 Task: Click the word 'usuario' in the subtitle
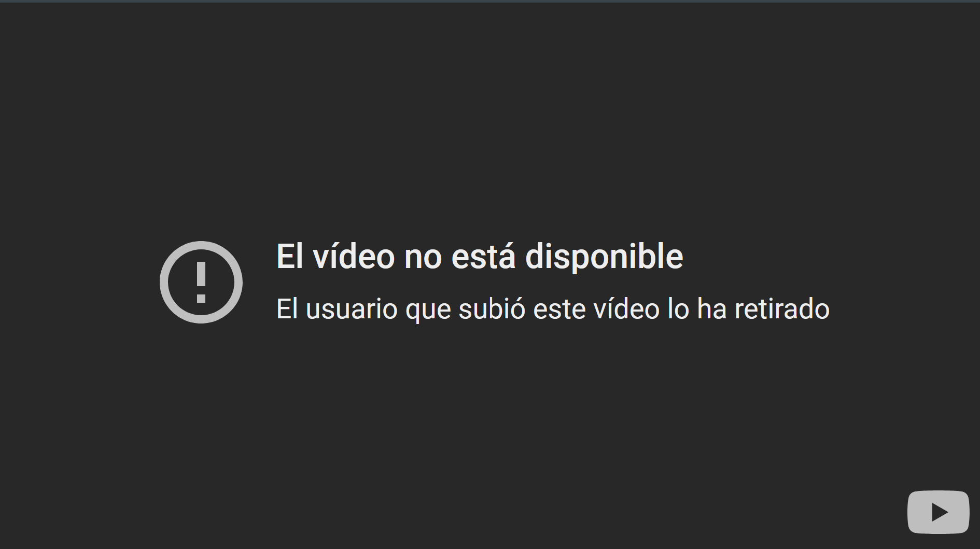[x=352, y=309]
